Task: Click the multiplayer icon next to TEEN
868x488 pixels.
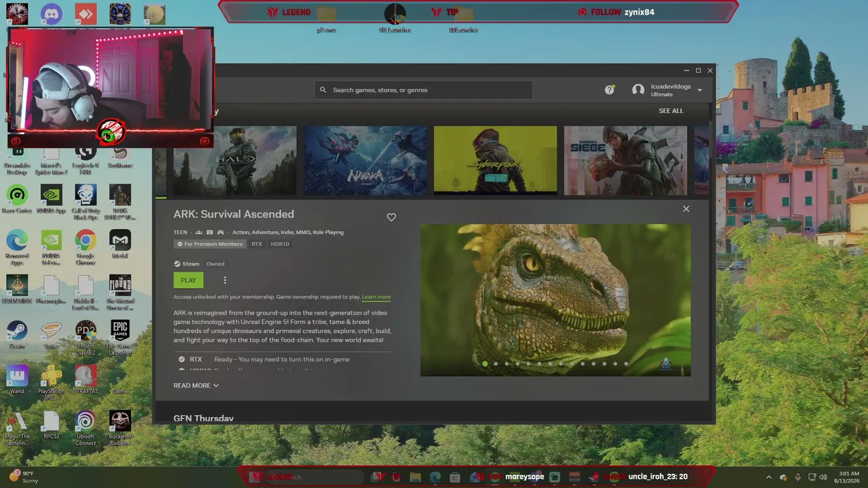Action: [199, 232]
